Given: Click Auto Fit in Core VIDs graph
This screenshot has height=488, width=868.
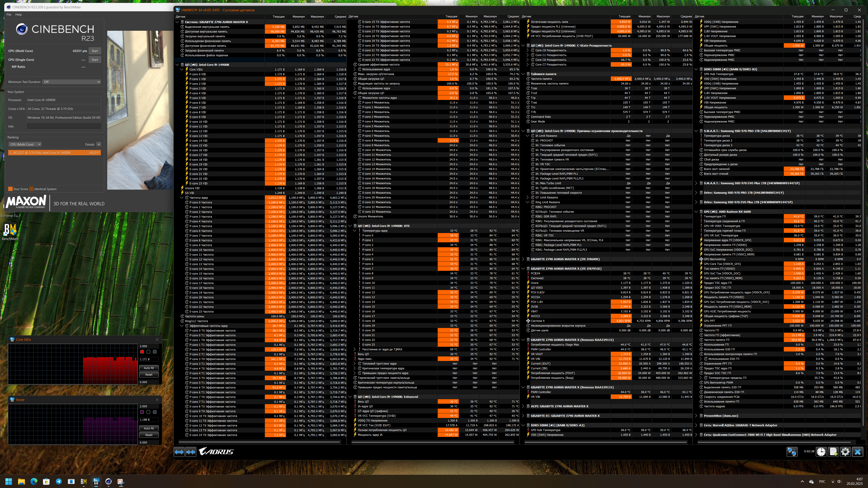Looking at the screenshot, I should coord(149,368).
